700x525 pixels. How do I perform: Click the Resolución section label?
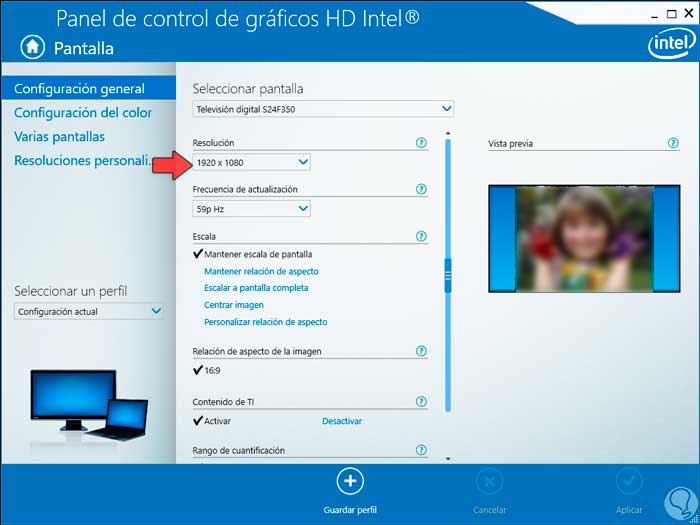coord(213,143)
